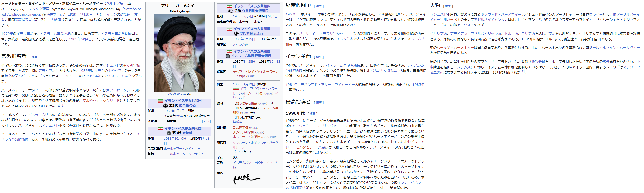644x193 pixels.
Task: Edit the 宗教指導者 section
Action: [35, 57]
